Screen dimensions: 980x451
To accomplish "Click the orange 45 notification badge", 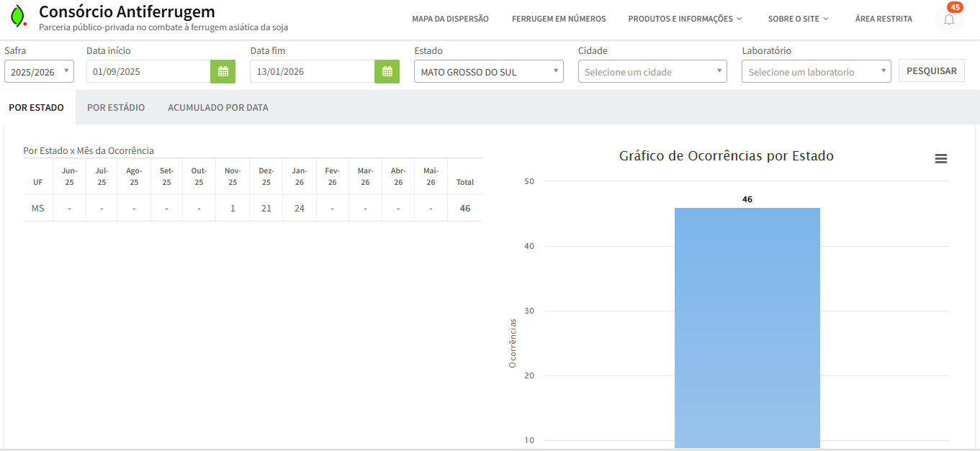I will [955, 7].
